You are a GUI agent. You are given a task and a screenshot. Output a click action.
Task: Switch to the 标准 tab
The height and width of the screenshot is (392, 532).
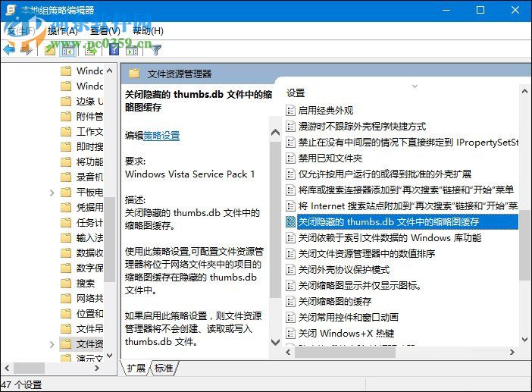(164, 368)
